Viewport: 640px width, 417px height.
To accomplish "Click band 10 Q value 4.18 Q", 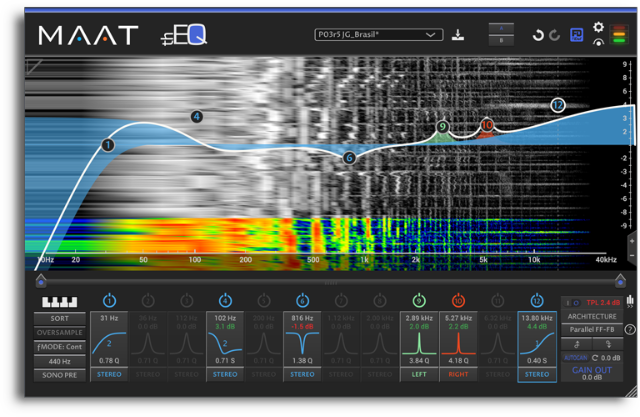I will [458, 361].
